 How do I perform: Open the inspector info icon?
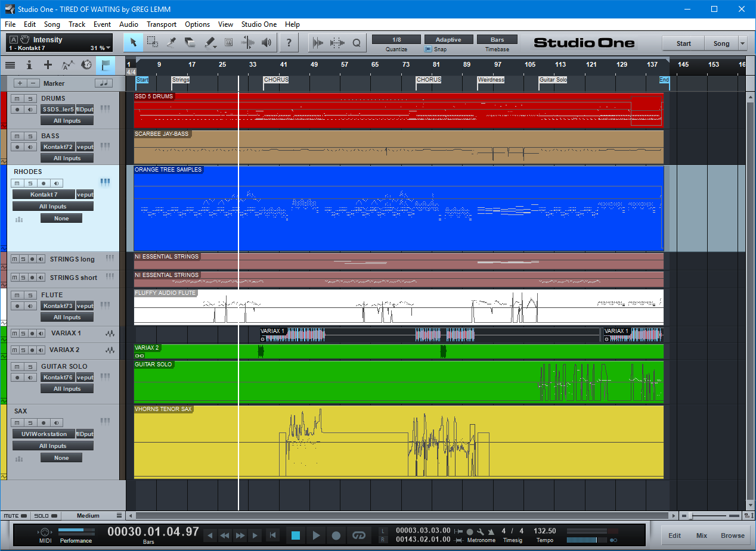point(29,65)
